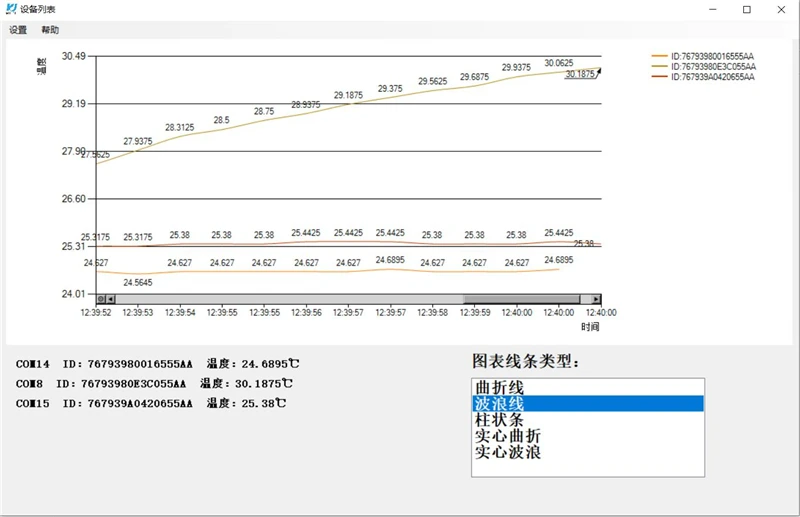Click the 30.0625 data point label
Screen dimensions: 800x517
click(559, 63)
